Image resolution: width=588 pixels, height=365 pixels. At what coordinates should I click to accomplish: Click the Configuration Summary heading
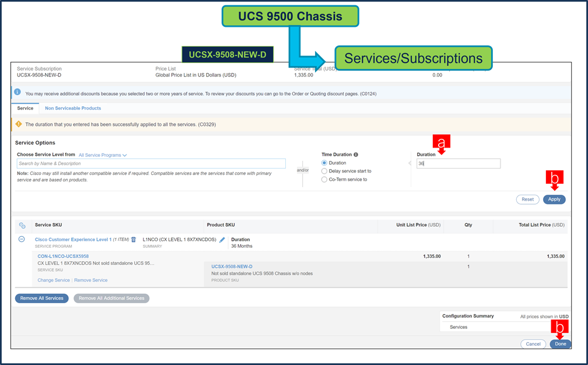[468, 316]
